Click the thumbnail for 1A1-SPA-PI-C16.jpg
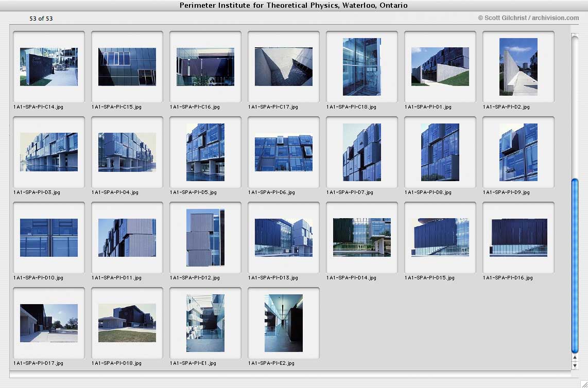Screen dimensions: 588x388 pyautogui.click(x=205, y=67)
